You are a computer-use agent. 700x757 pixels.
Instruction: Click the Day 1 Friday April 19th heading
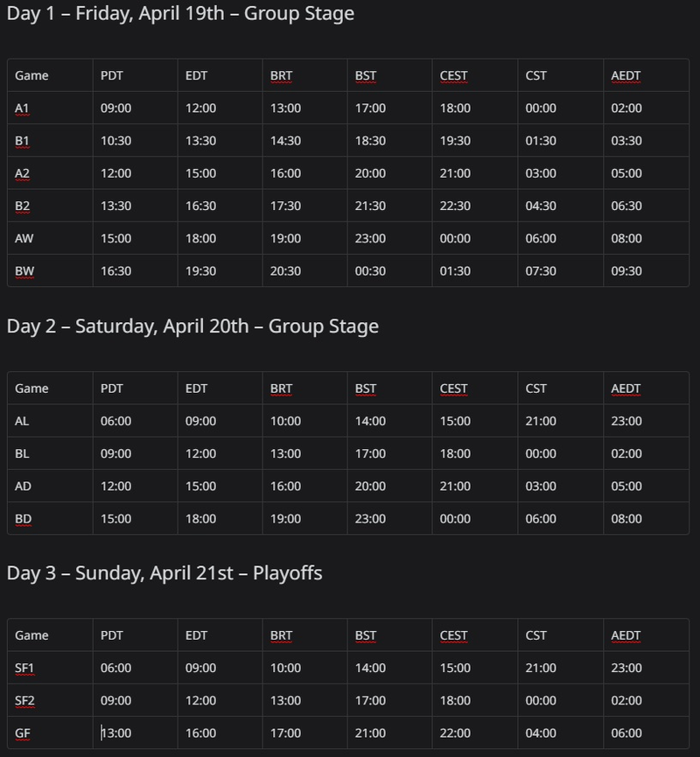pyautogui.click(x=180, y=13)
